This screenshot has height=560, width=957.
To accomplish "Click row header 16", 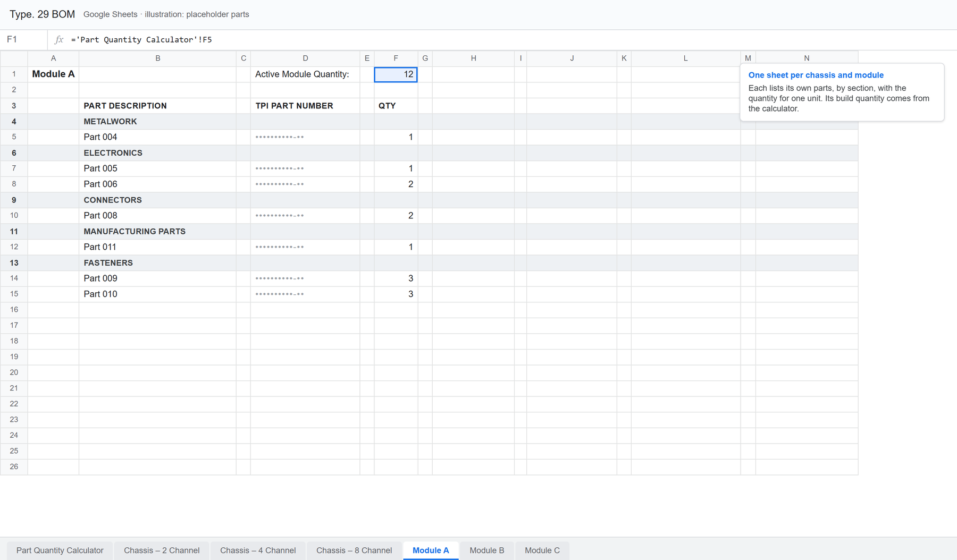I will [14, 310].
